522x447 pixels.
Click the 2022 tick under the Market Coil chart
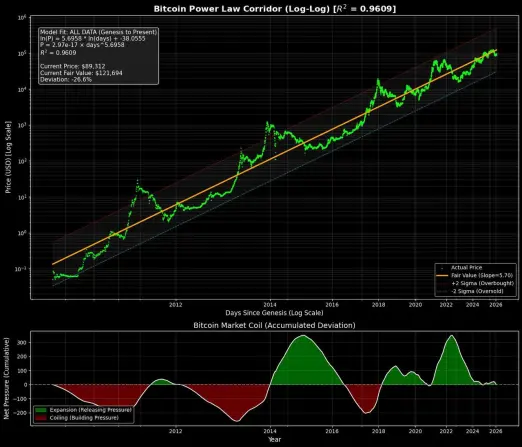[446, 431]
